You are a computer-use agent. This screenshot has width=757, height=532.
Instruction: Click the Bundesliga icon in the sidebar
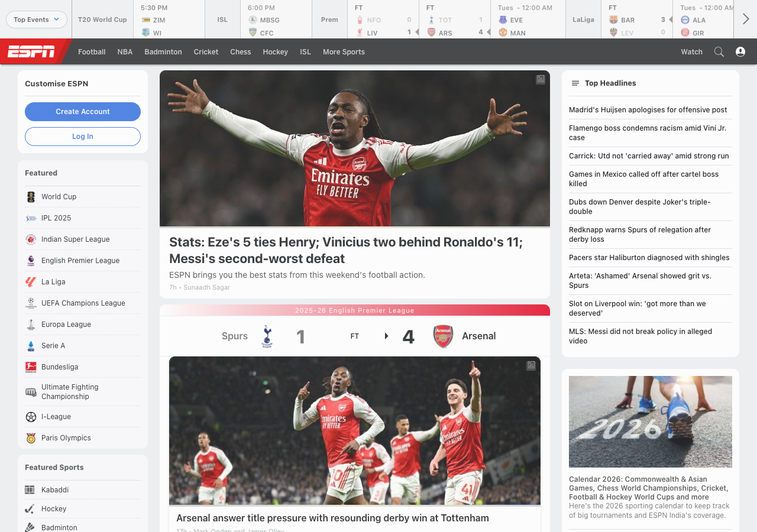[31, 367]
